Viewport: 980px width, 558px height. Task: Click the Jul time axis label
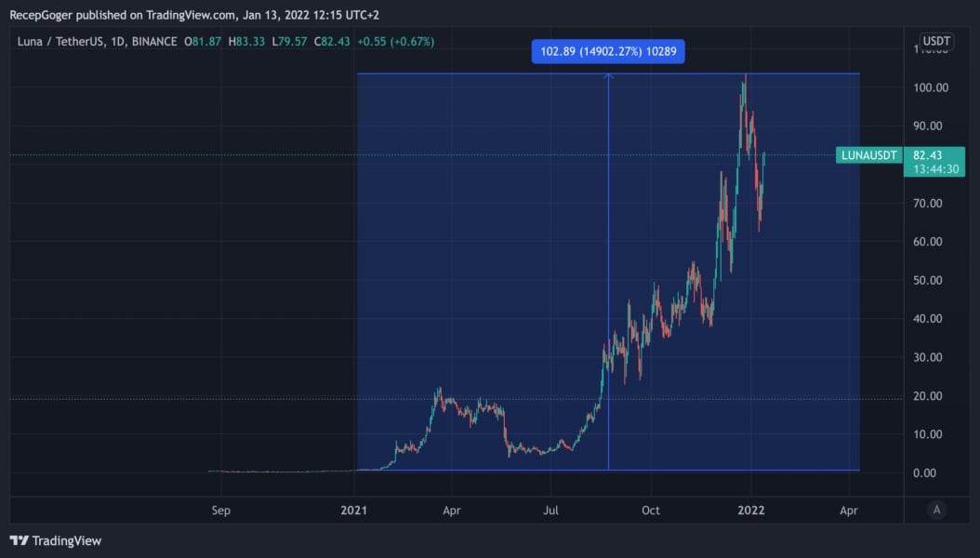pyautogui.click(x=550, y=511)
